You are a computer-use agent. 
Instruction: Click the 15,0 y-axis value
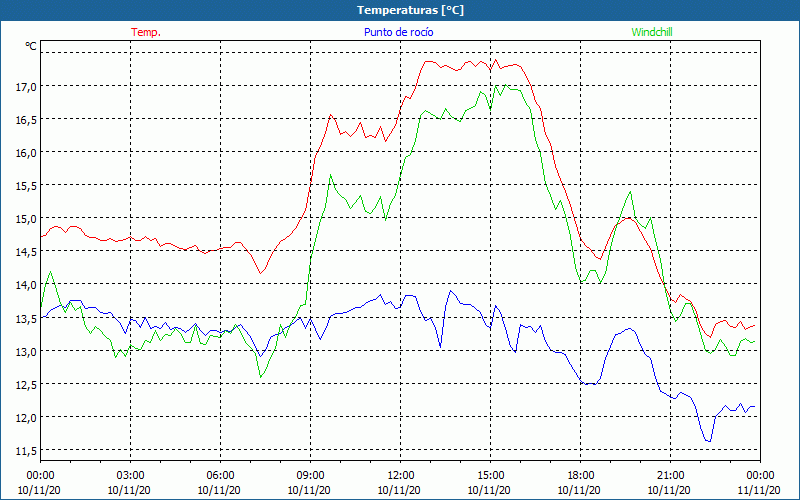pyautogui.click(x=26, y=219)
